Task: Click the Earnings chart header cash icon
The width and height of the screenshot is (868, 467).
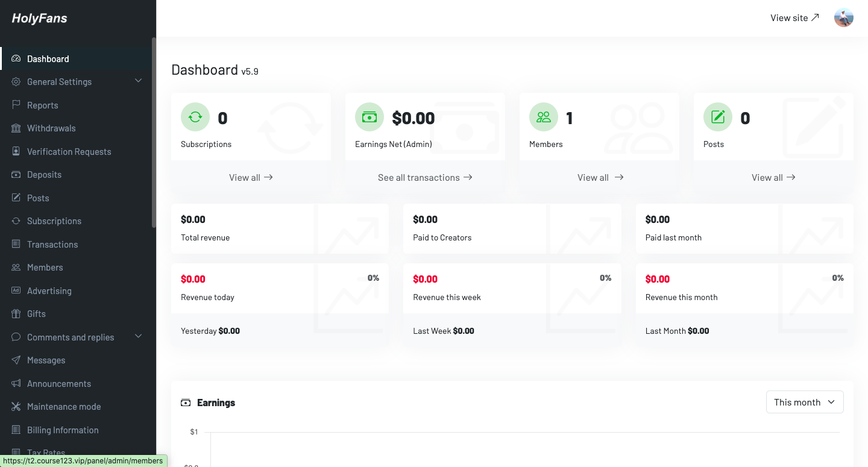Action: click(x=186, y=403)
